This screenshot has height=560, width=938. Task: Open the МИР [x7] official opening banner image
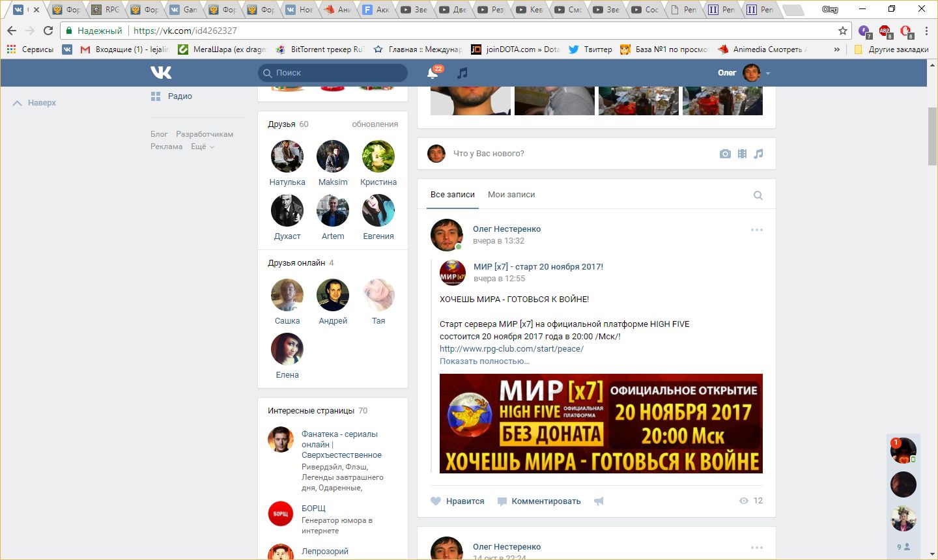click(601, 423)
